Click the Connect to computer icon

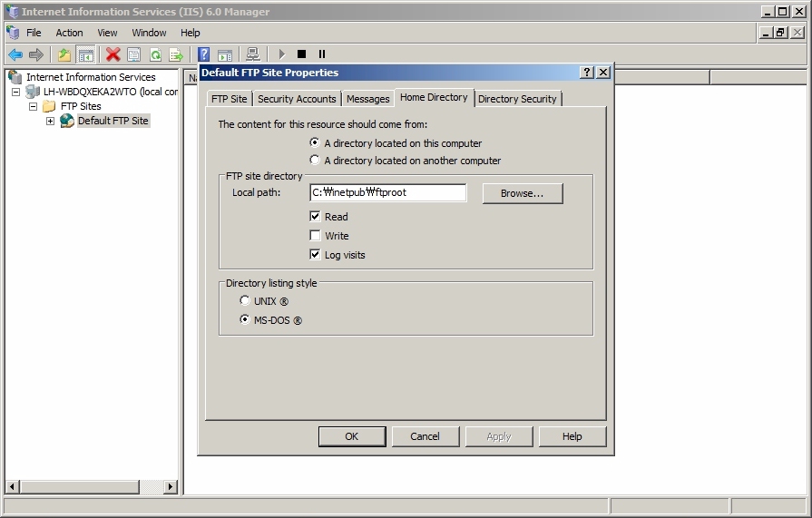coord(253,54)
